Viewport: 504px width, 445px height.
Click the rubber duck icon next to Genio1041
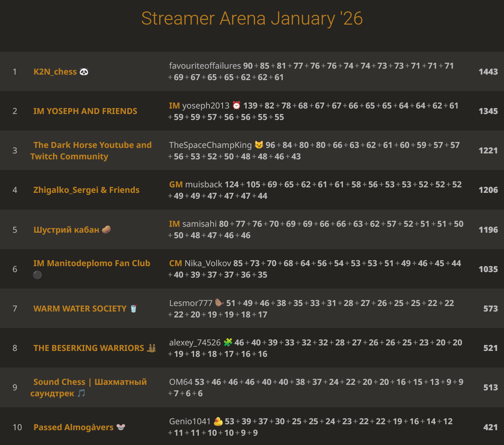(218, 421)
